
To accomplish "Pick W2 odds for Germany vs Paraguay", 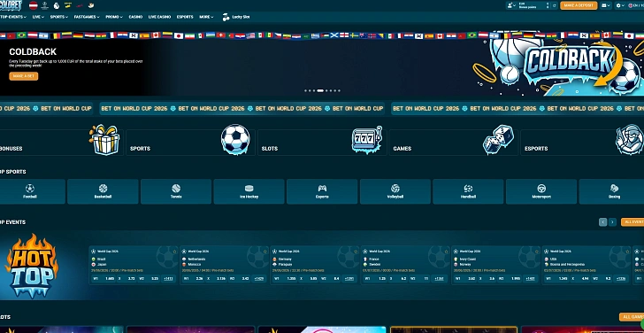I will point(330,279).
